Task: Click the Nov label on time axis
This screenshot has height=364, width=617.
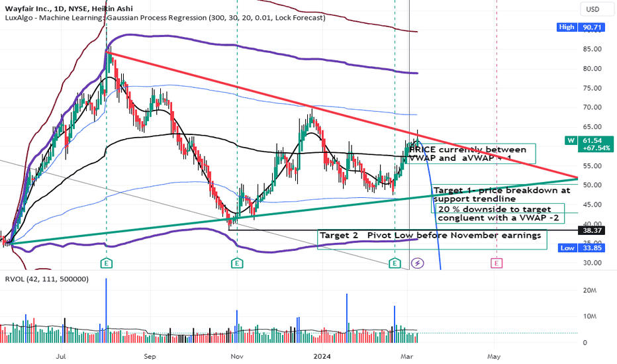Action: (x=237, y=357)
